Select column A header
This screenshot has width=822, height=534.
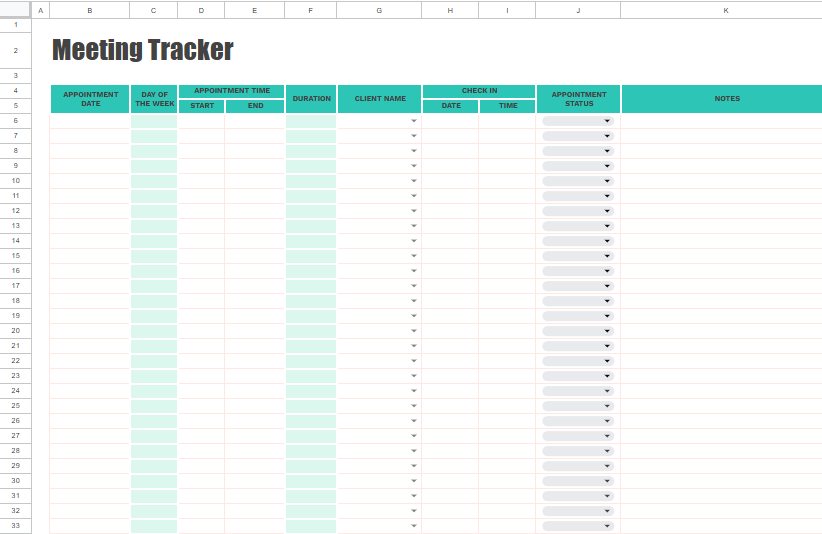click(x=40, y=10)
